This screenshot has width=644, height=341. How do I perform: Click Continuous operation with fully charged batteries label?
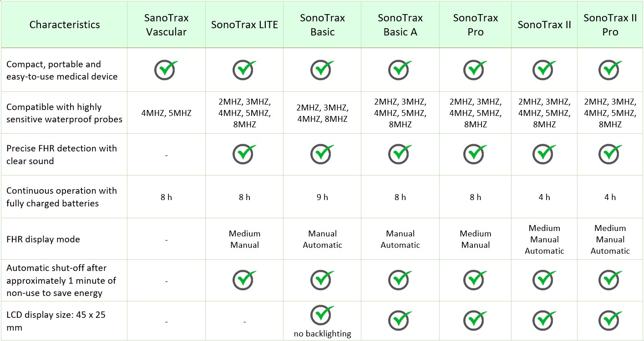coord(61,197)
